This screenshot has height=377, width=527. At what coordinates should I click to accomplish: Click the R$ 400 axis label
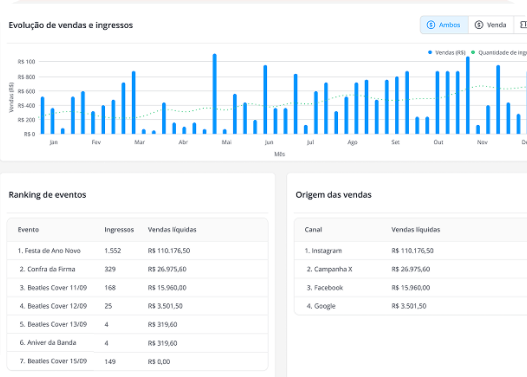pyautogui.click(x=26, y=106)
